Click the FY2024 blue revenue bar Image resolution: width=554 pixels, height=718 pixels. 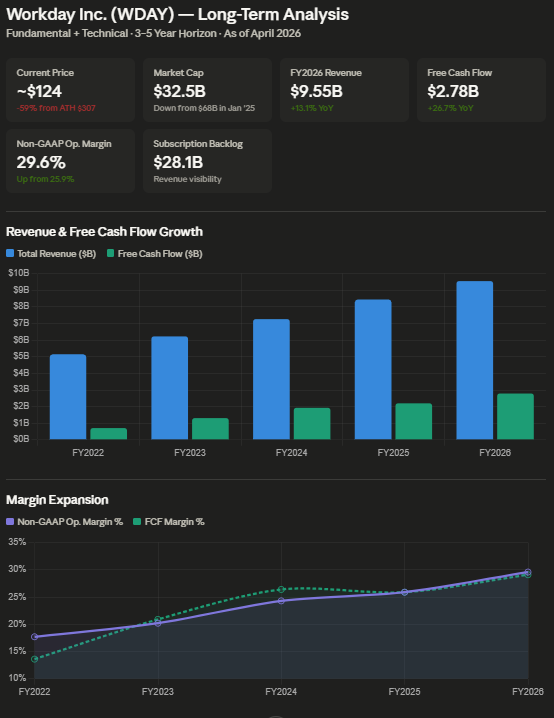coord(271,379)
